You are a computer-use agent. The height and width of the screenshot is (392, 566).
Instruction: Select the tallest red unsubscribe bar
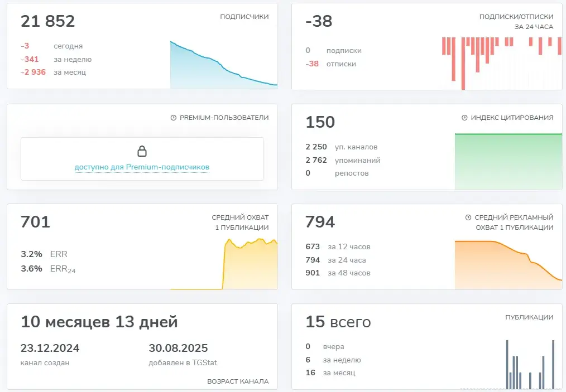coord(463,64)
